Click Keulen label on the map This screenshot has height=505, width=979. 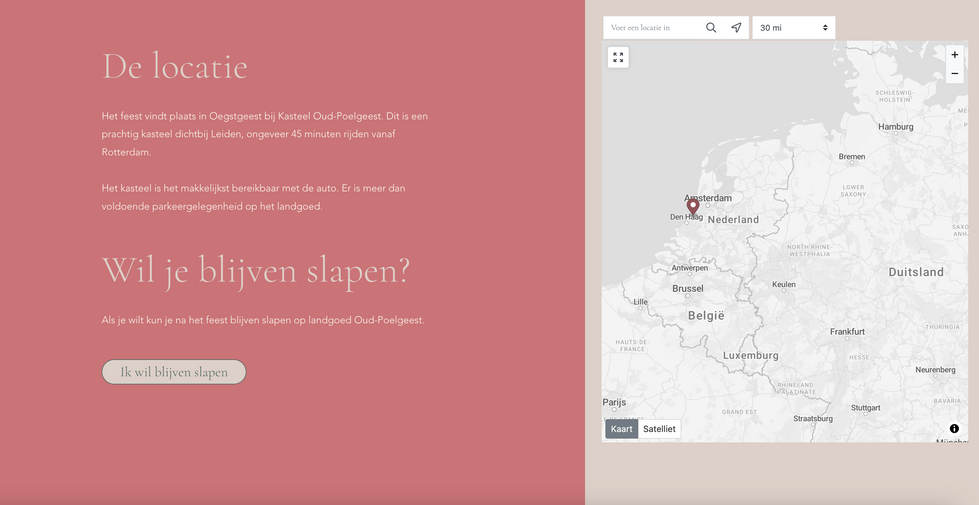784,284
